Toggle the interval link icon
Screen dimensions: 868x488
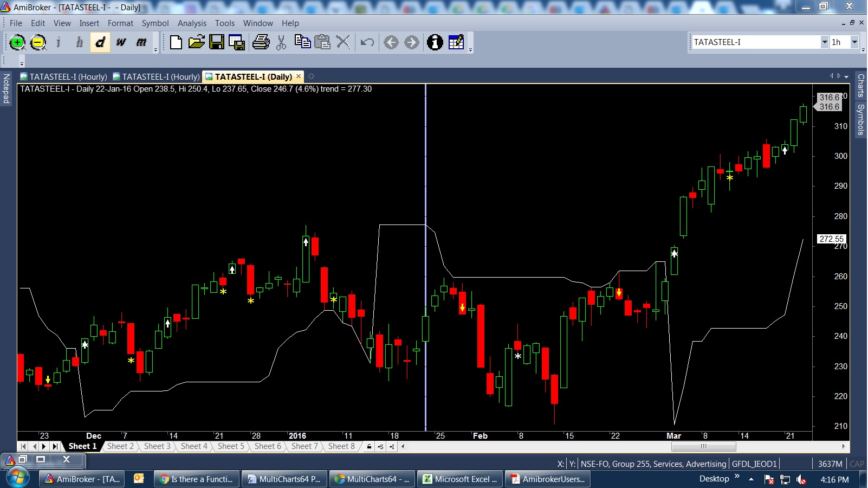(x=392, y=447)
